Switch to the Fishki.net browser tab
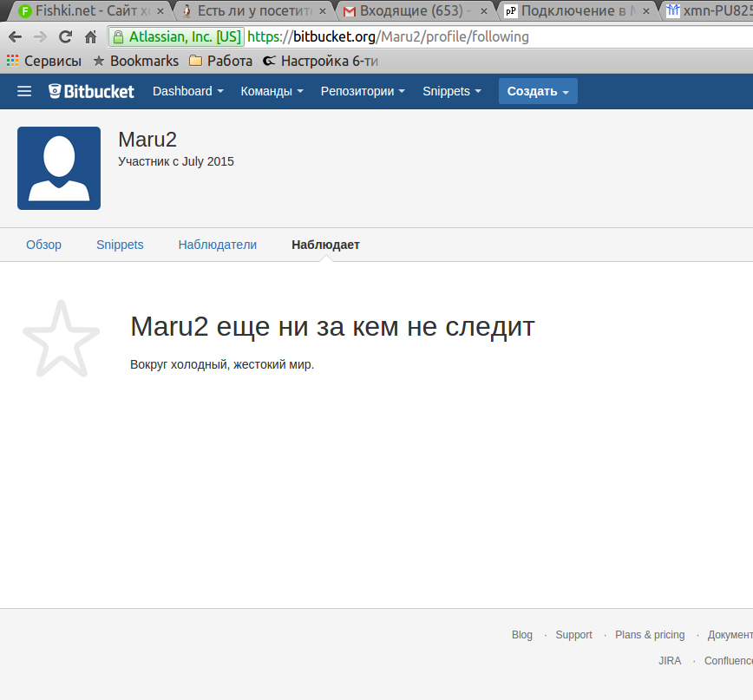753x700 pixels. click(x=91, y=10)
